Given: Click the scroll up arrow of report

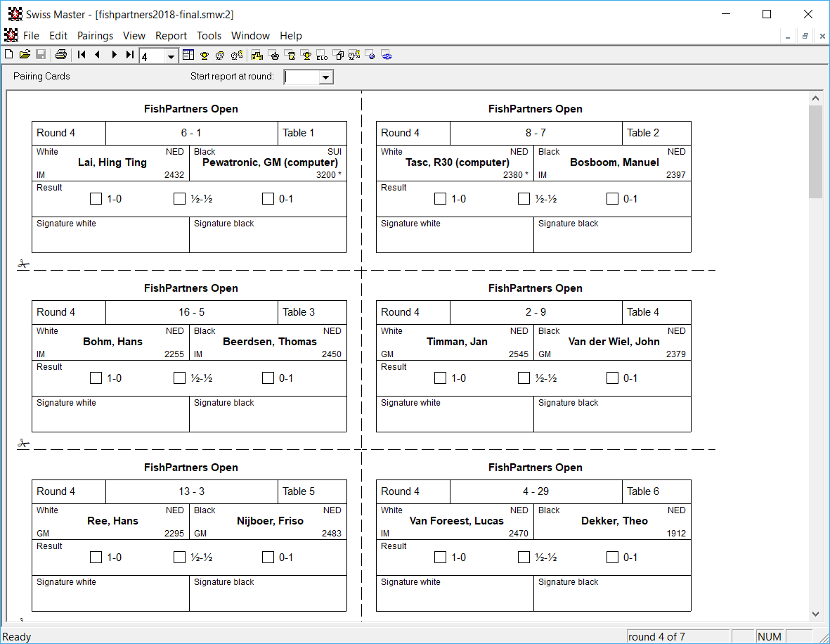Looking at the screenshot, I should click(816, 98).
